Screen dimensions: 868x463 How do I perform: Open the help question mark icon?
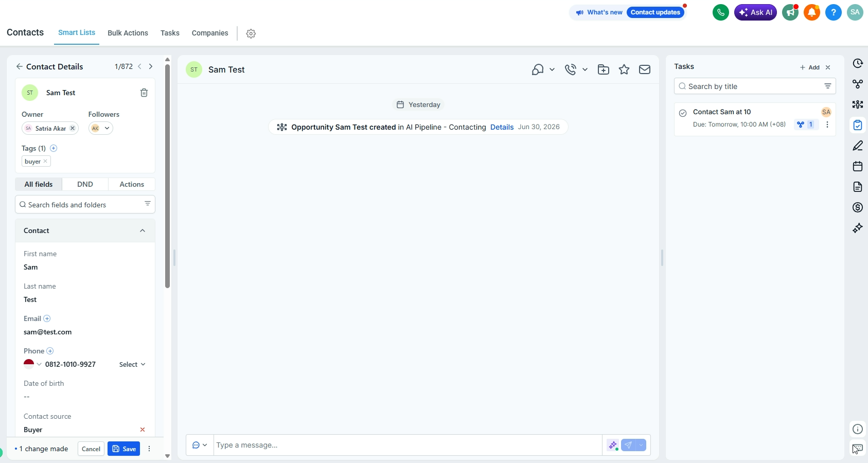(x=834, y=12)
